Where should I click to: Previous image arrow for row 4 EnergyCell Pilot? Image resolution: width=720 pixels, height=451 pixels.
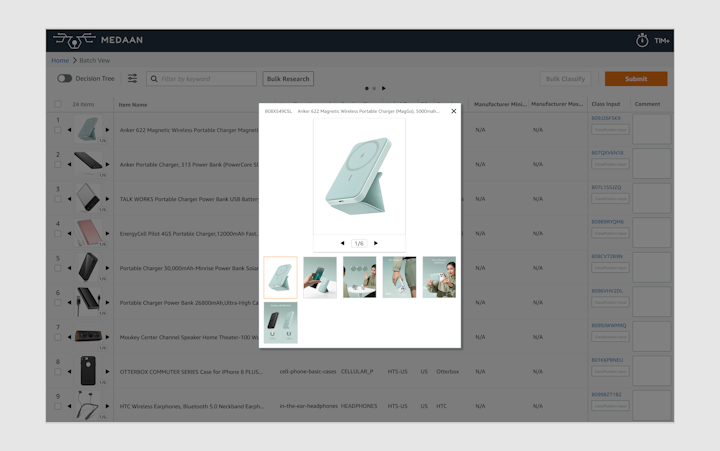[x=69, y=233]
